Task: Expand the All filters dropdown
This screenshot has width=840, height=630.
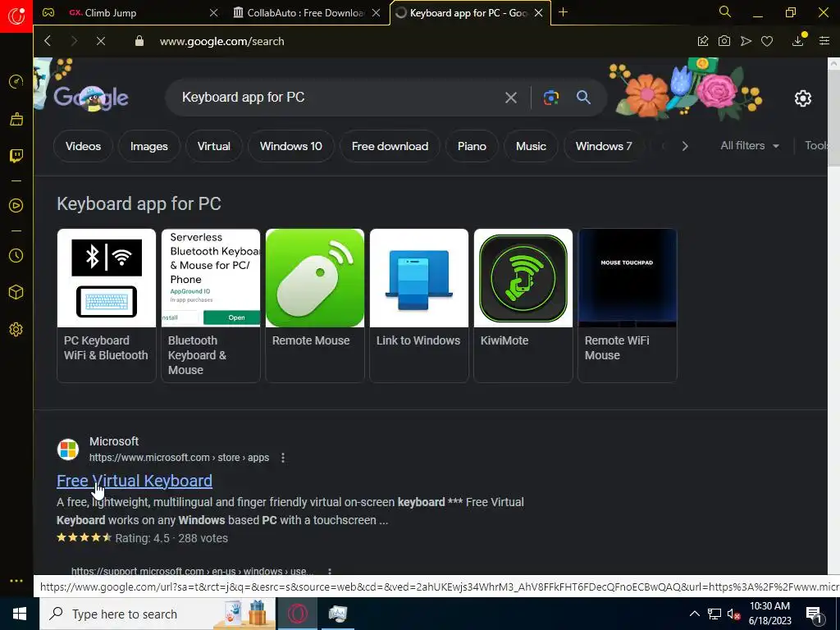Action: point(750,146)
